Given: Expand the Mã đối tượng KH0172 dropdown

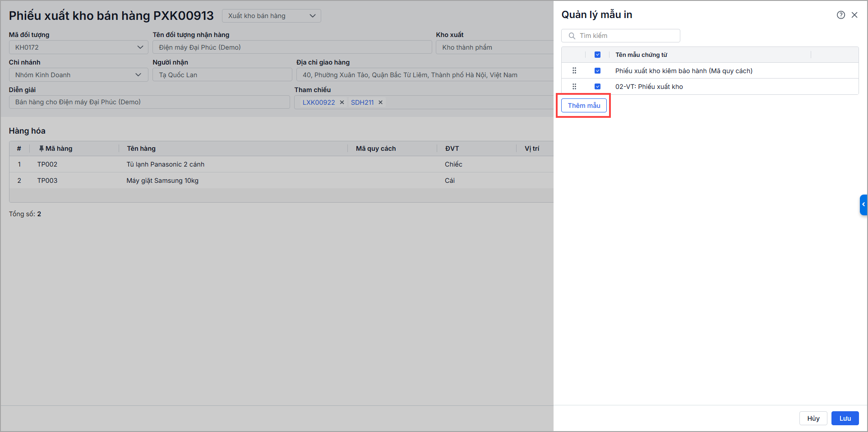Looking at the screenshot, I should click(140, 47).
